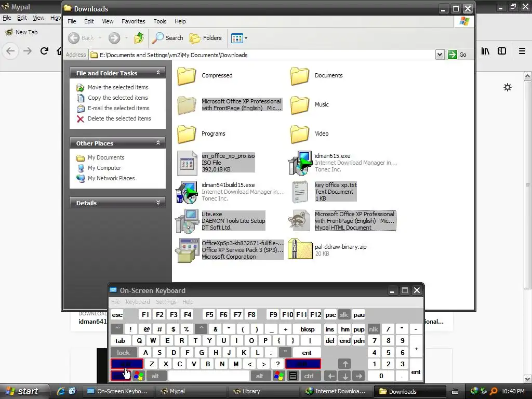532x399 pixels.
Task: Collapse the Other Places panel
Action: (x=158, y=143)
